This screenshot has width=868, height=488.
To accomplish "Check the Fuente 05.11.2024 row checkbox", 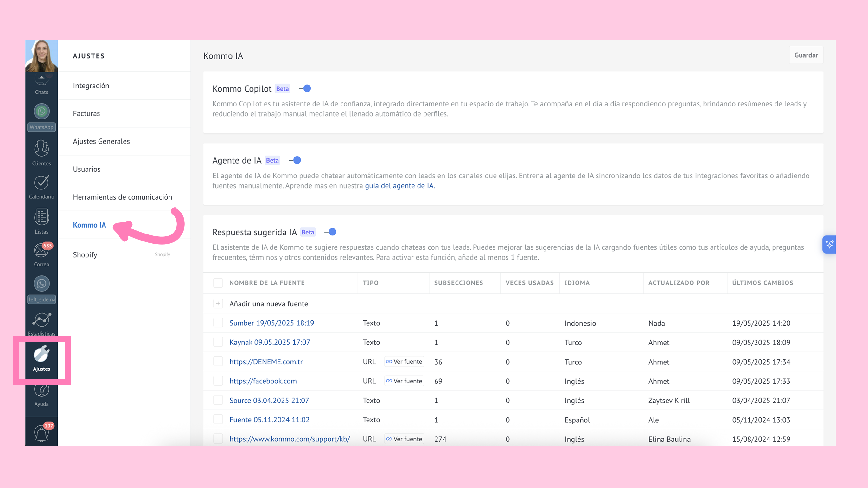I will (218, 420).
